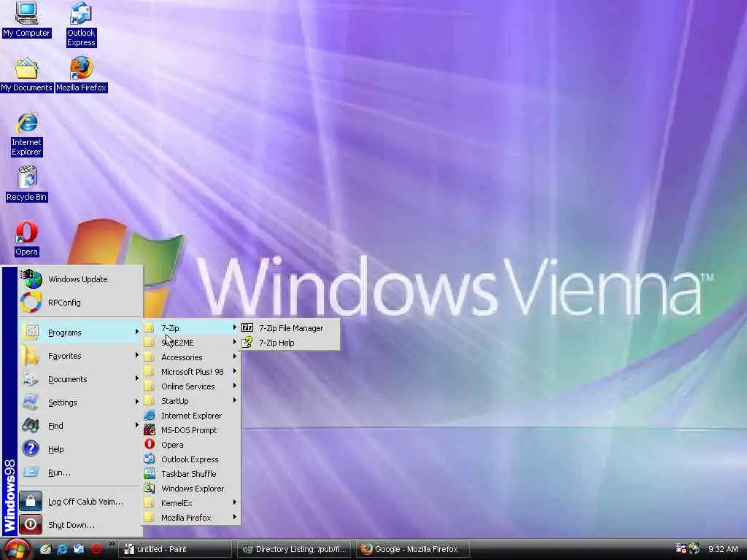Launch RPConfig from the Start menu

point(80,303)
